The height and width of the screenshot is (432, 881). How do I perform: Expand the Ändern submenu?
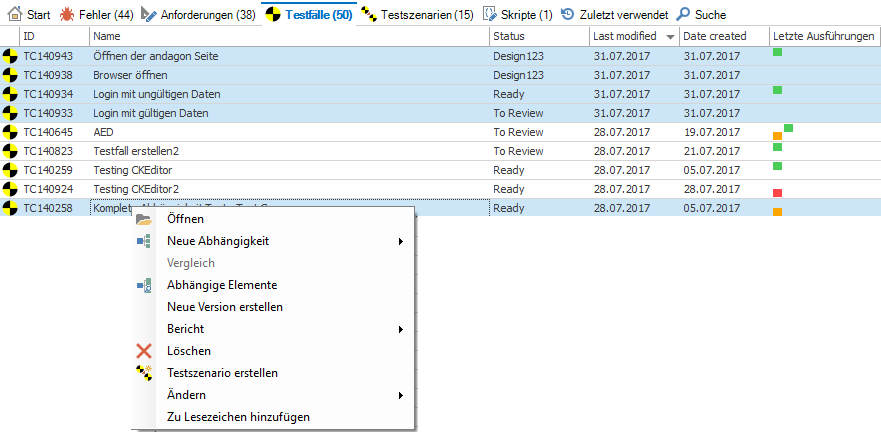point(400,395)
